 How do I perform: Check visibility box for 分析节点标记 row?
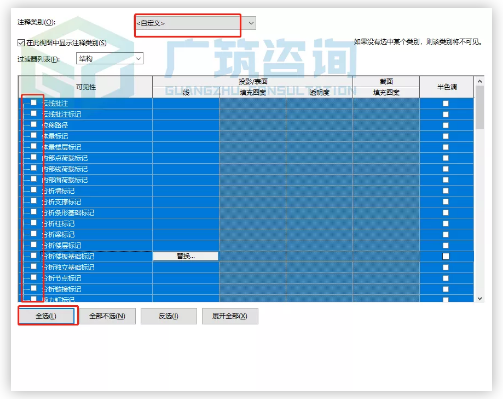point(33,277)
